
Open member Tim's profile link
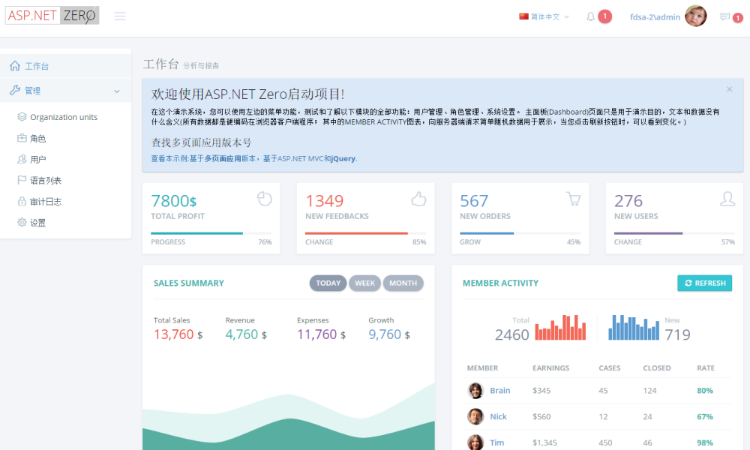497,442
